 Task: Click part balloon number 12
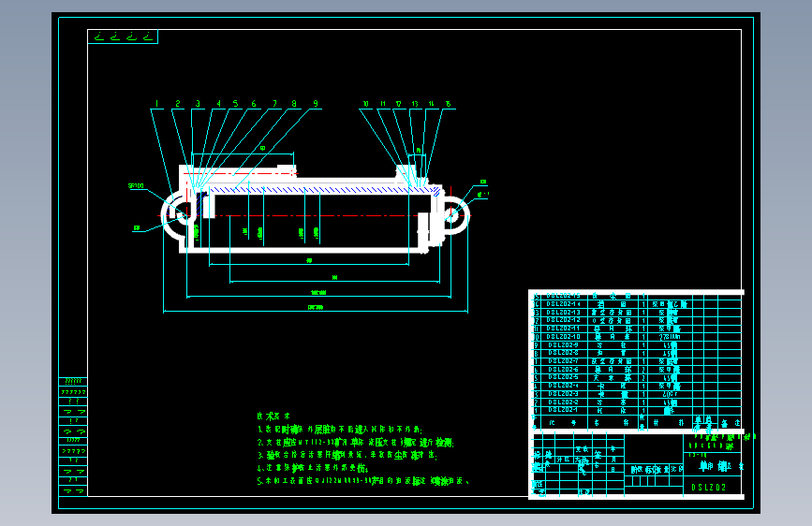pyautogui.click(x=399, y=104)
